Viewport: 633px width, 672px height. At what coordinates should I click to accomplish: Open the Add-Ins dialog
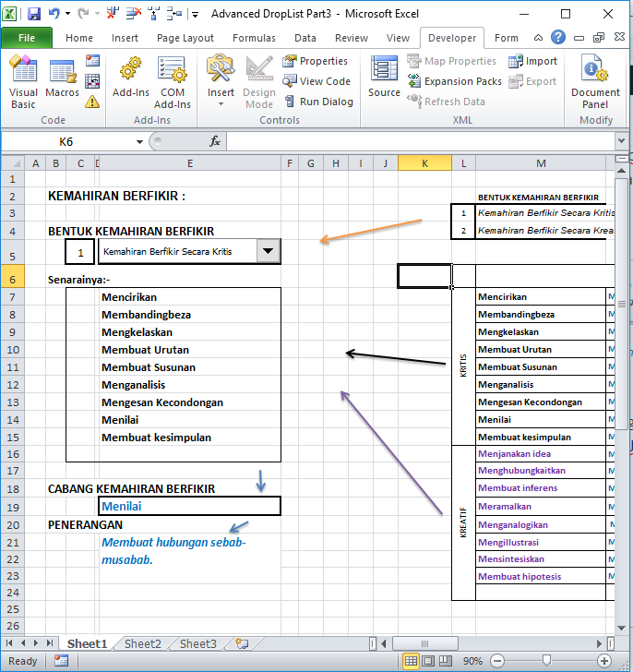[x=130, y=80]
